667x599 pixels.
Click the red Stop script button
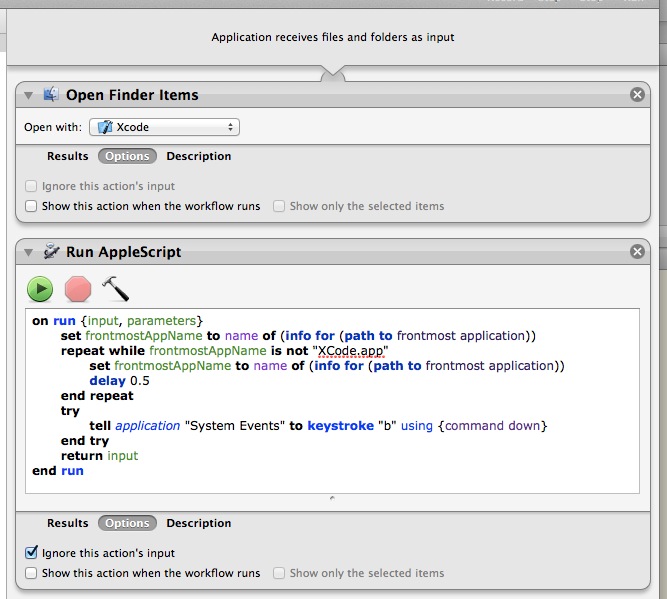coord(78,289)
